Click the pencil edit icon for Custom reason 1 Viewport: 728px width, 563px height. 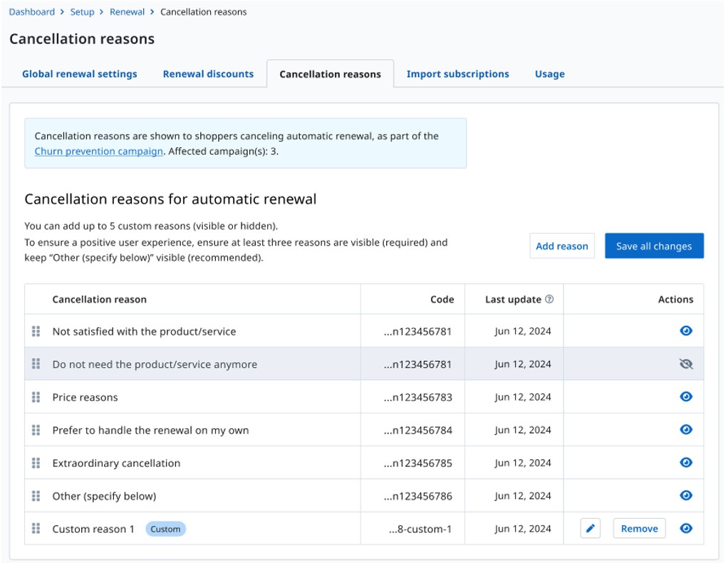(591, 529)
